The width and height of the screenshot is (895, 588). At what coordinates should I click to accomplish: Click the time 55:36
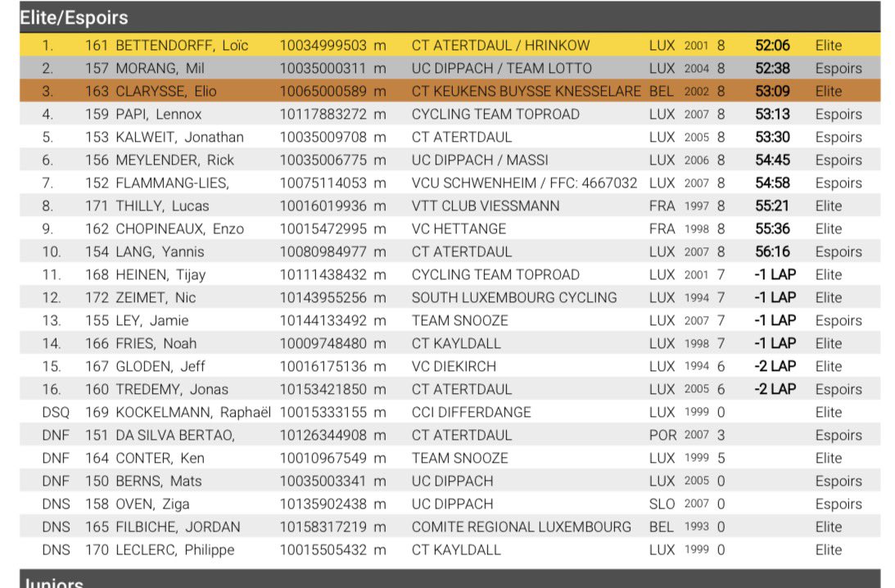pyautogui.click(x=772, y=229)
